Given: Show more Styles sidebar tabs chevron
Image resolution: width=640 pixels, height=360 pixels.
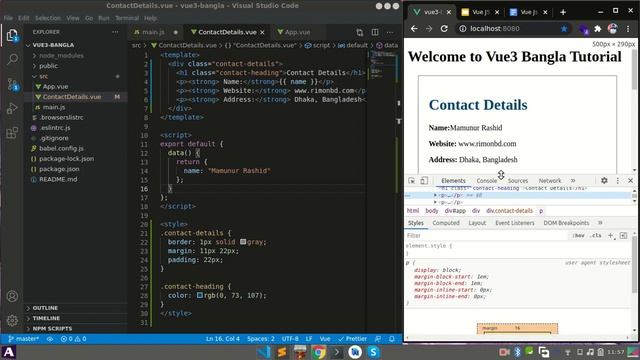Looking at the screenshot, I should 600,223.
